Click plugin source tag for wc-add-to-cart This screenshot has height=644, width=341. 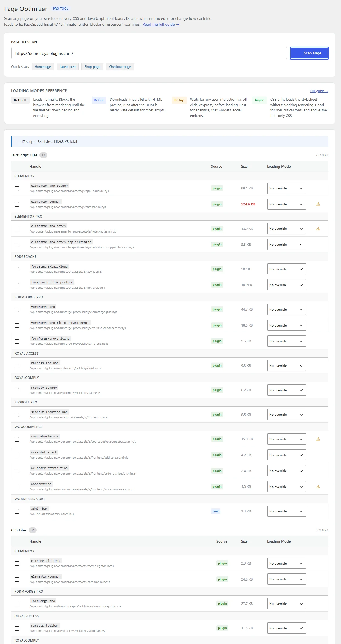tap(217, 455)
